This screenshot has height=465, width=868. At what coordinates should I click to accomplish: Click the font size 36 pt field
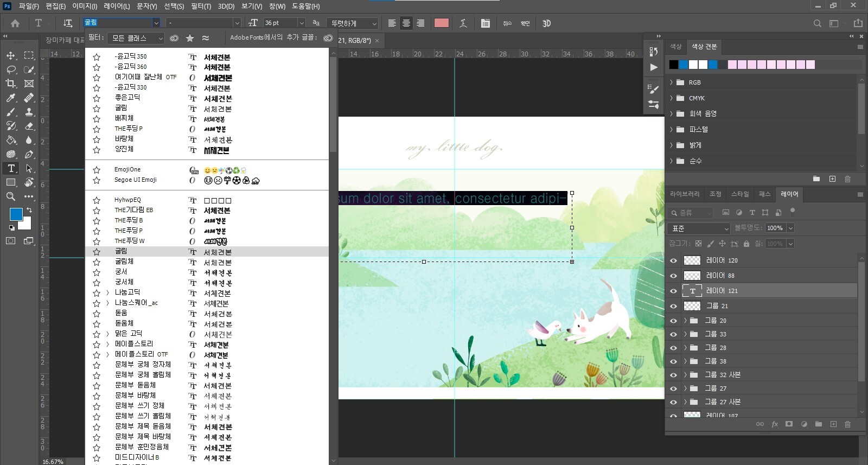click(x=279, y=23)
